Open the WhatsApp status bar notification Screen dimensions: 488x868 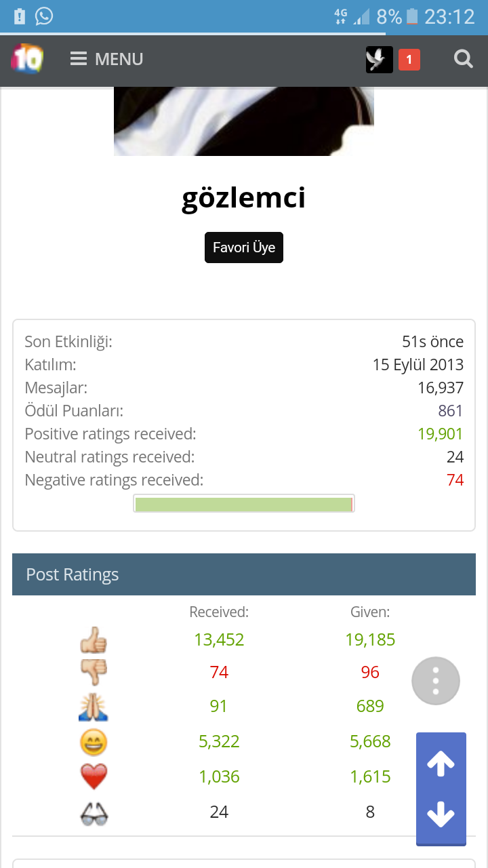tap(44, 16)
